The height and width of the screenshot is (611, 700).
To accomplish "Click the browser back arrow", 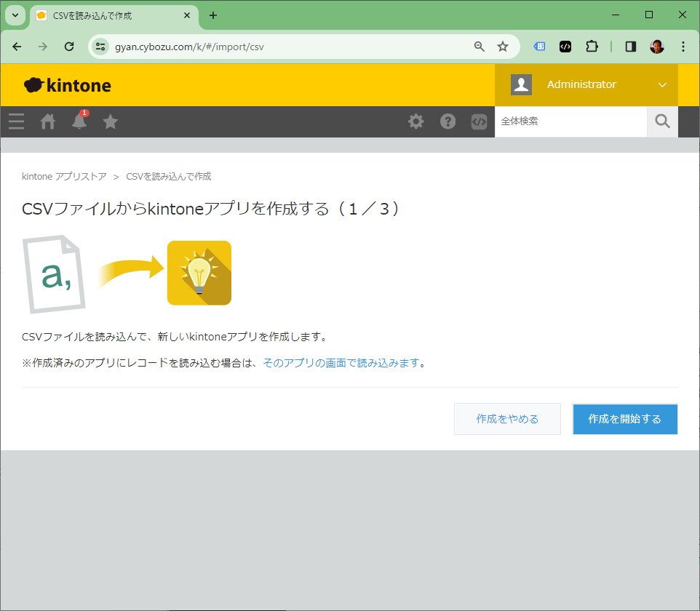I will click(17, 47).
